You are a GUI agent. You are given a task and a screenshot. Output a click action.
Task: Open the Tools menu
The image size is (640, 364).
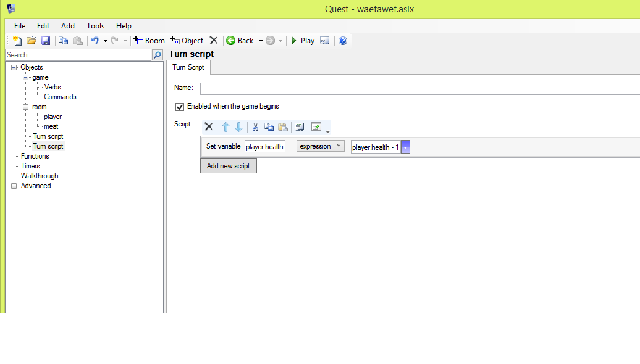click(x=95, y=26)
